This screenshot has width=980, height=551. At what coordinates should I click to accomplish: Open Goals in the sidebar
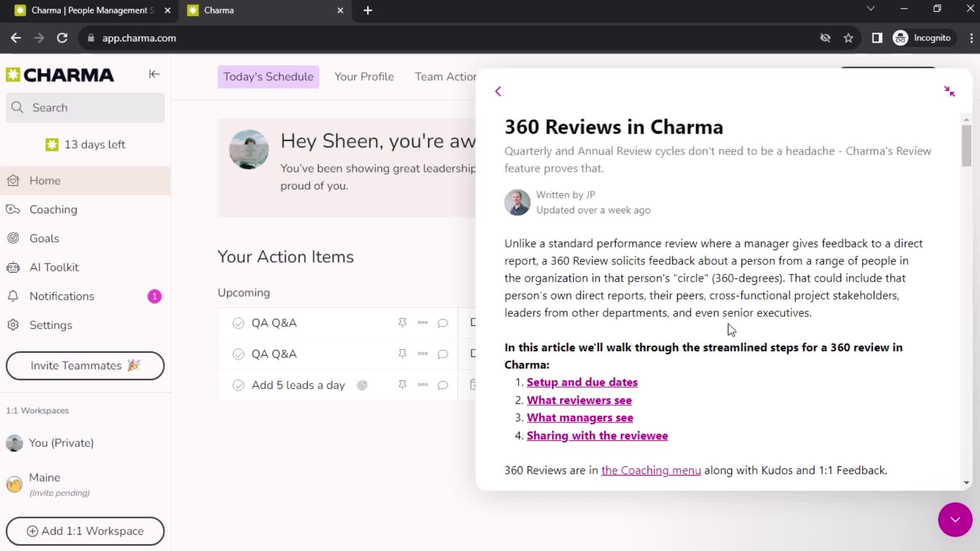(x=85, y=238)
